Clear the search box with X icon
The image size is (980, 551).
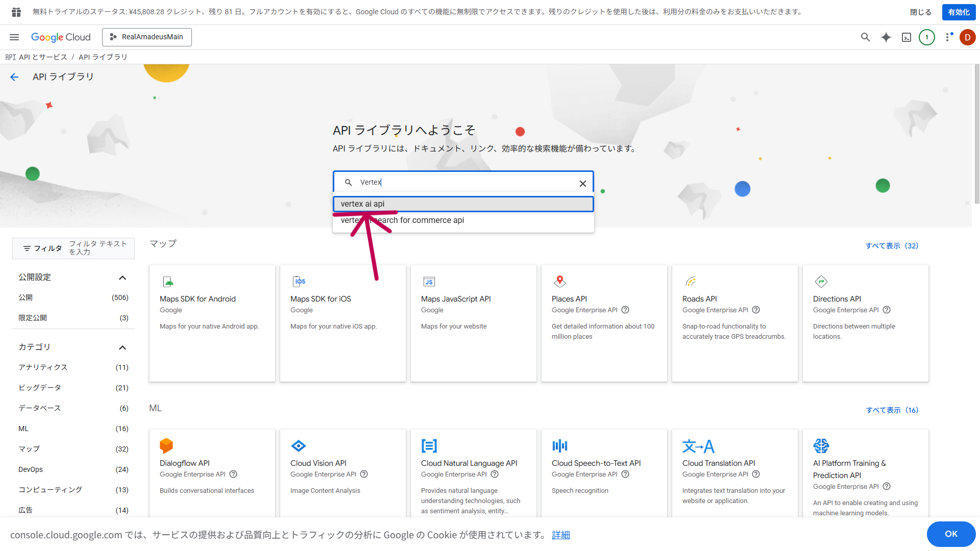click(x=582, y=184)
